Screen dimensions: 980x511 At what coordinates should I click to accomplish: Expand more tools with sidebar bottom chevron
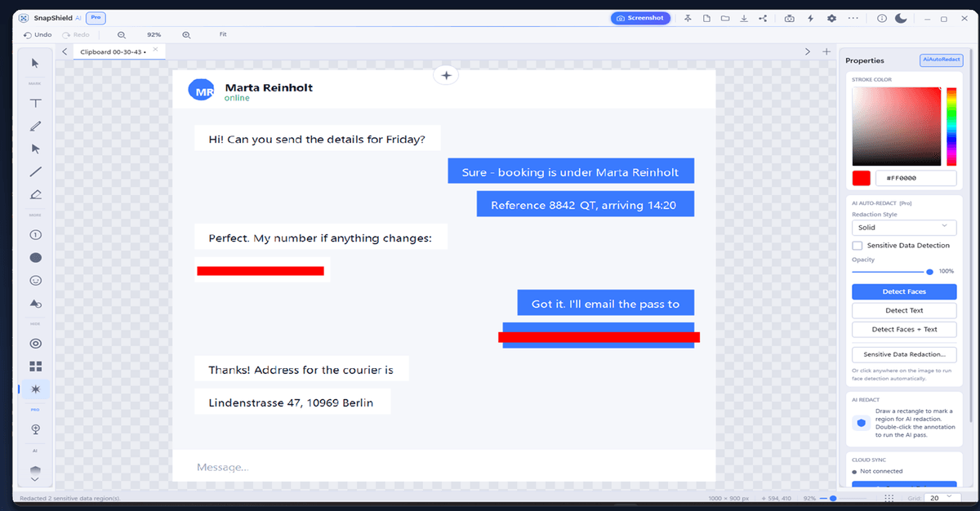pyautogui.click(x=35, y=481)
